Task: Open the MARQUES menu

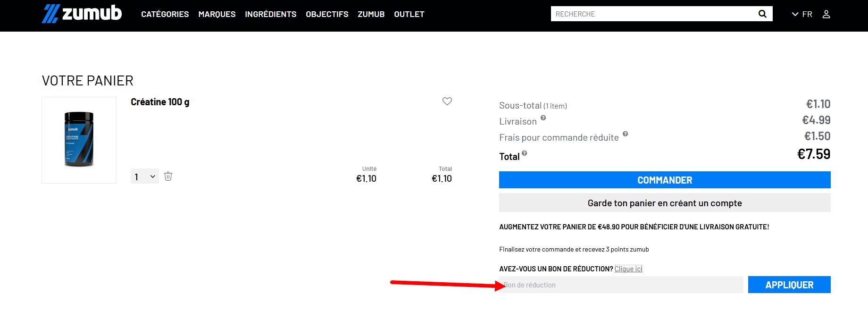Action: pyautogui.click(x=217, y=14)
